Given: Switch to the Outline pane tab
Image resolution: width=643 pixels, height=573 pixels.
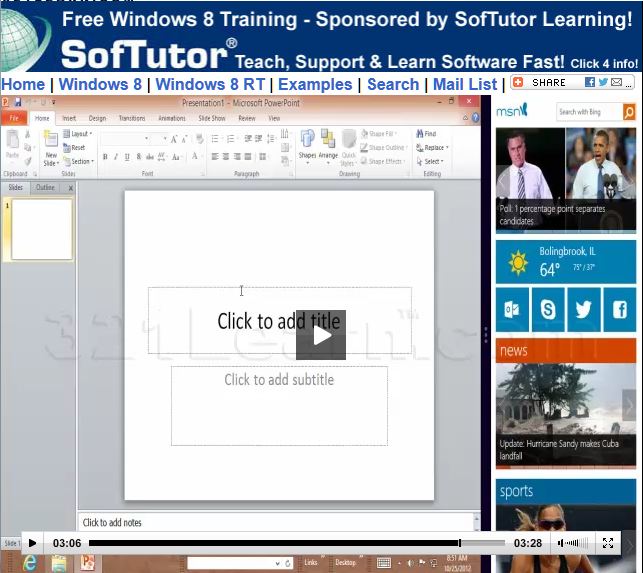Looking at the screenshot, I should (x=45, y=187).
